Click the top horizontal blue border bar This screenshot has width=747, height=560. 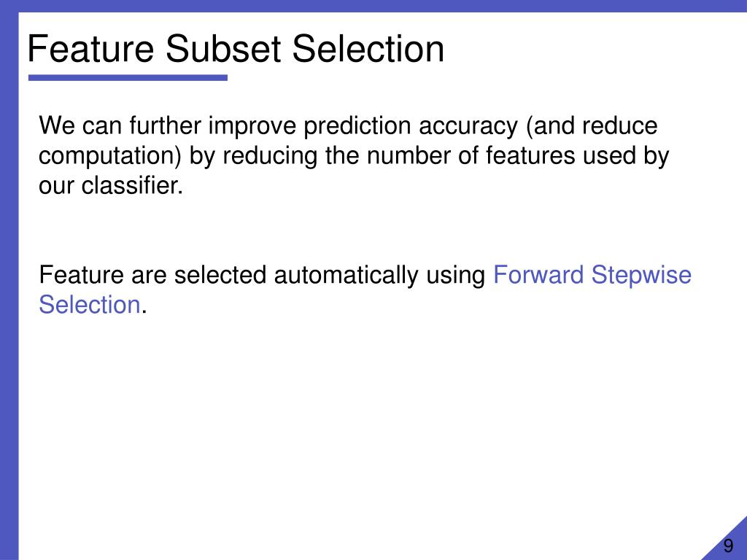[373, 6]
